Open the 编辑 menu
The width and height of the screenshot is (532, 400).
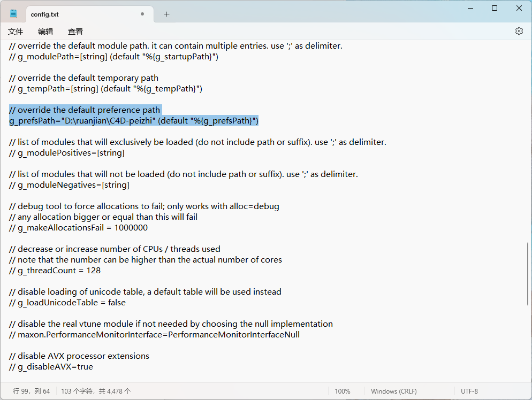coord(45,32)
